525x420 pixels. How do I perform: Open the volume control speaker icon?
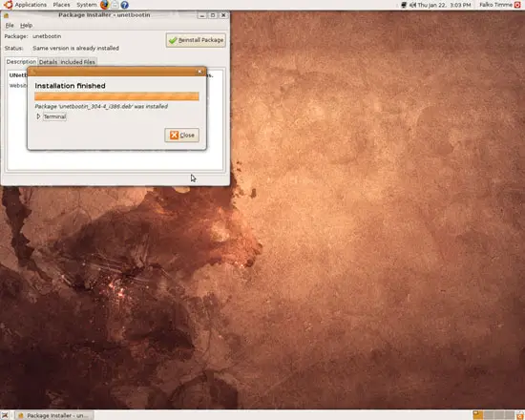tap(412, 5)
